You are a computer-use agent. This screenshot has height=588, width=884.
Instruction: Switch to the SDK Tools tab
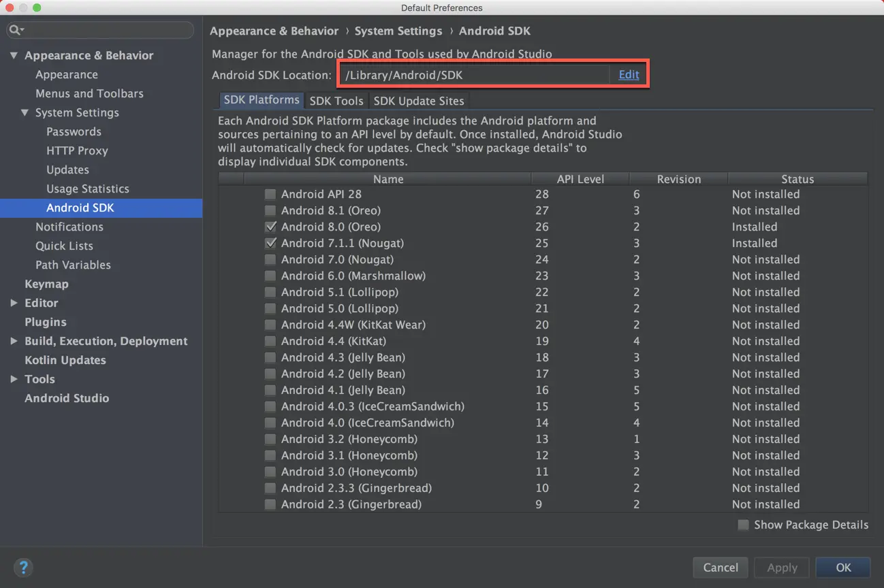pos(336,101)
